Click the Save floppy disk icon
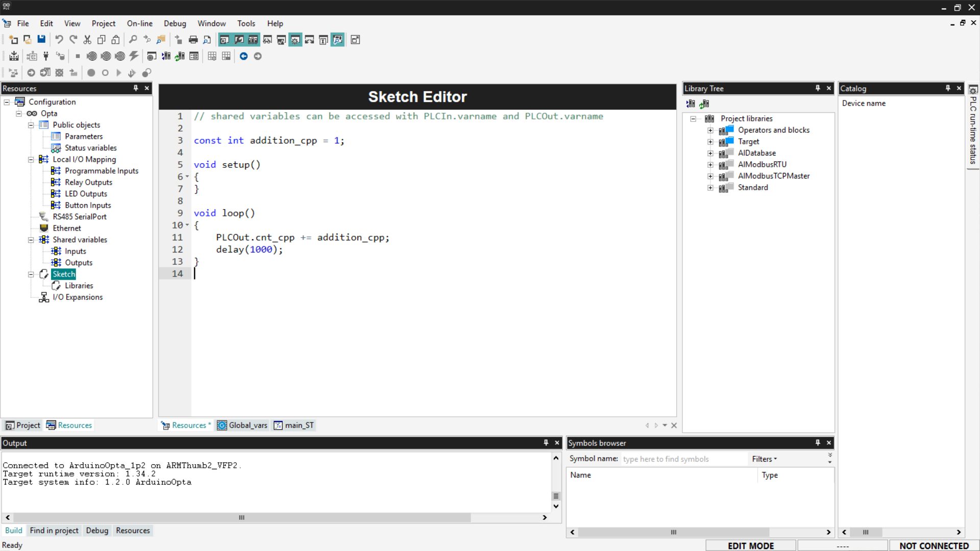 click(x=41, y=40)
